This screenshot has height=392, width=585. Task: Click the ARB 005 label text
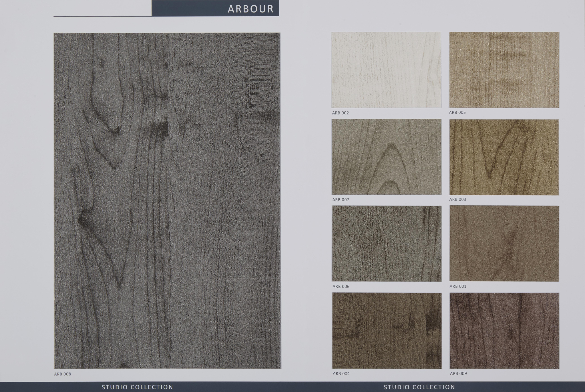point(457,113)
